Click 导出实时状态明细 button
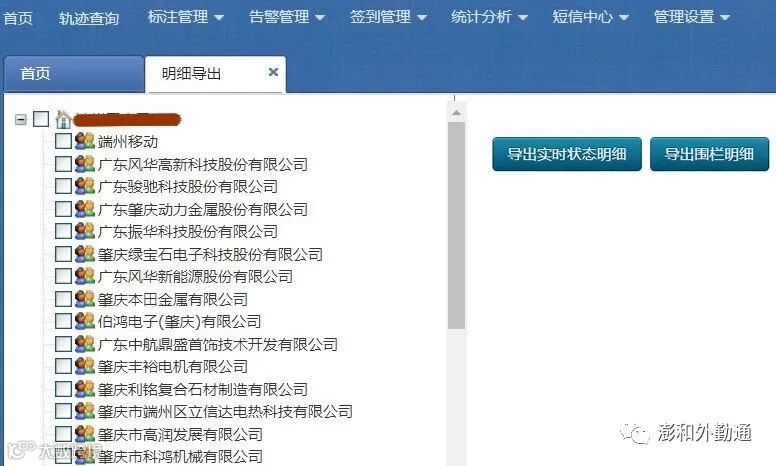 coord(567,154)
